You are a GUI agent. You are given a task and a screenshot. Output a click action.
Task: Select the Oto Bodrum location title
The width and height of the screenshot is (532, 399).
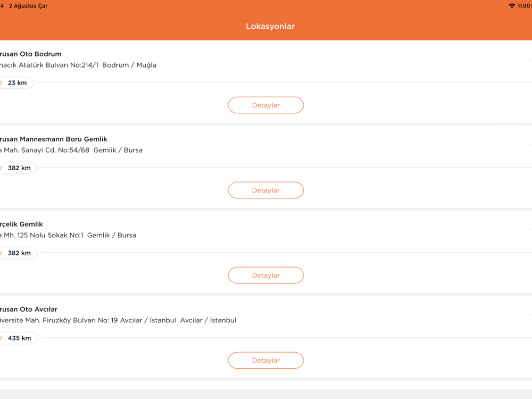30,54
